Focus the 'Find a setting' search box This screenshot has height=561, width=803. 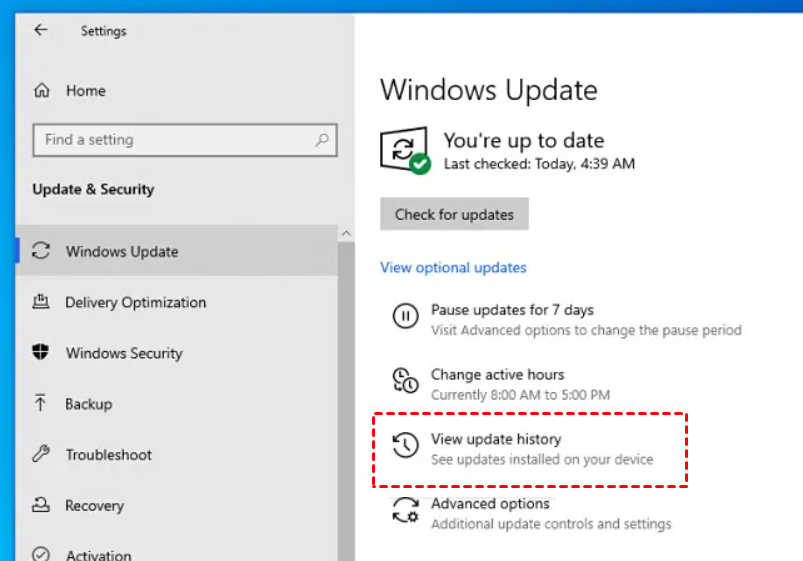(x=185, y=140)
